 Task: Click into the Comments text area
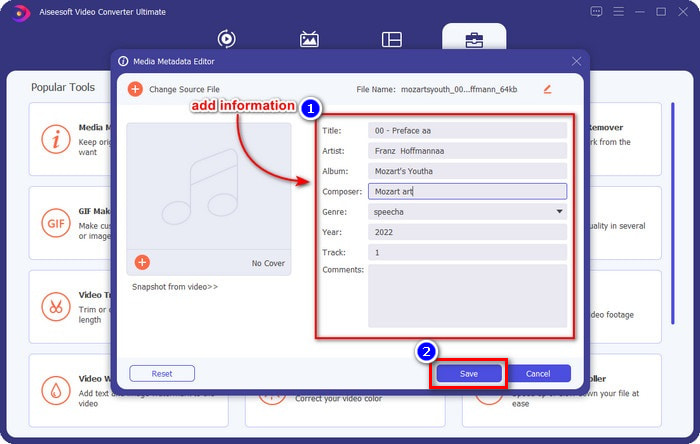(x=467, y=296)
